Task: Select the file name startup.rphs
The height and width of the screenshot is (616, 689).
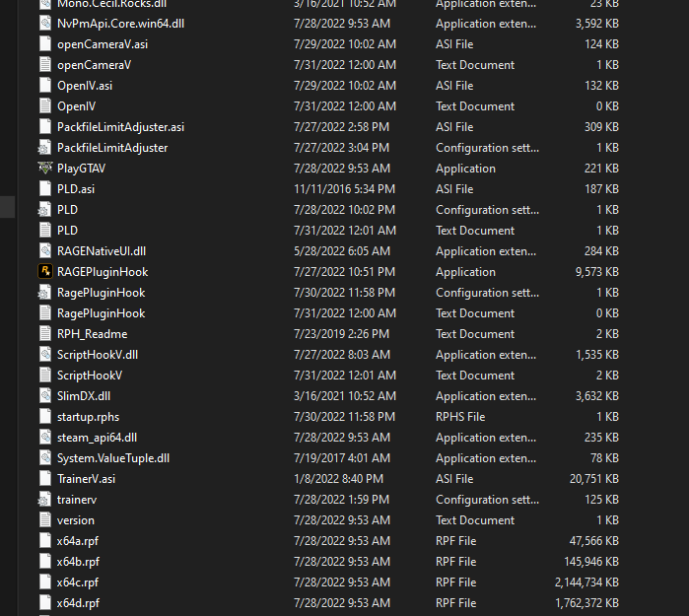Action: click(88, 417)
